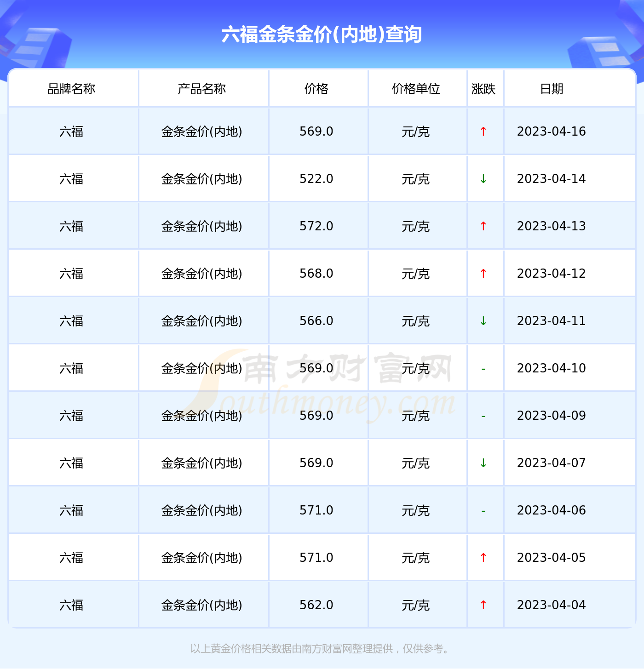Select the date 2023-04-11
The image size is (644, 669).
552,321
